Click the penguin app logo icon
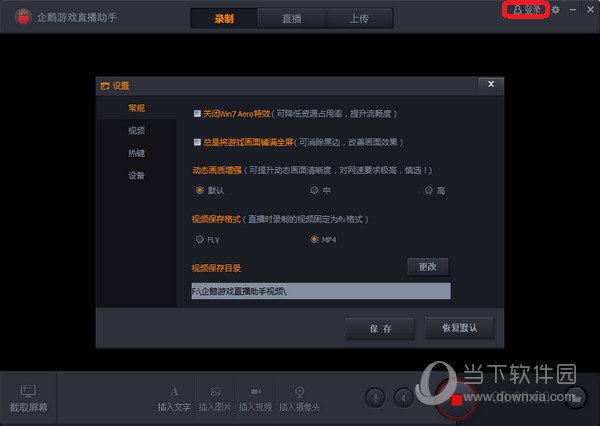The width and height of the screenshot is (600, 426). click(x=23, y=17)
